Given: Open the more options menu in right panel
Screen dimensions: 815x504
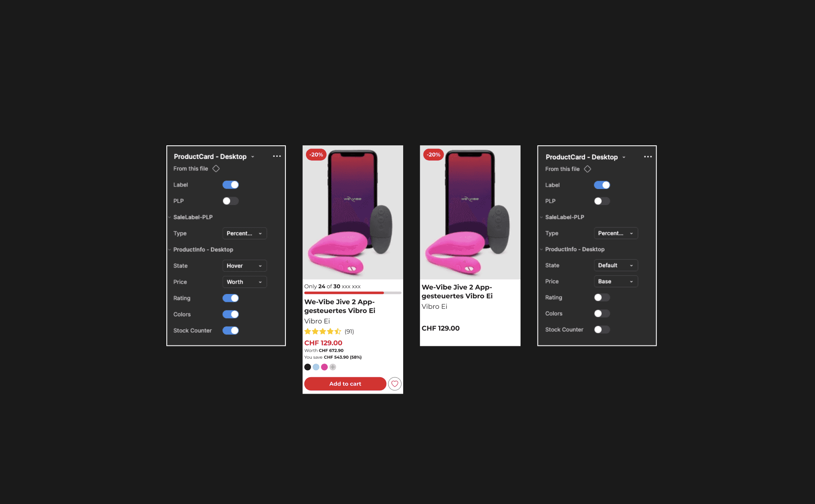Looking at the screenshot, I should pos(648,157).
